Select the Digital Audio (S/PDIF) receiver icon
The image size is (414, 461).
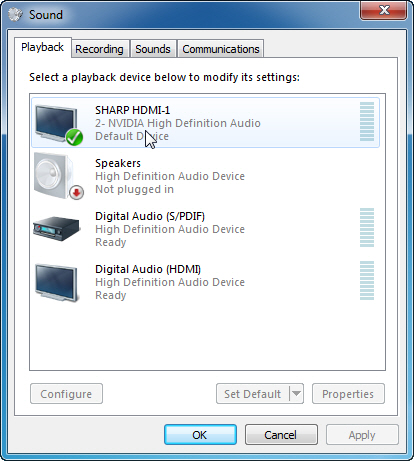57,229
